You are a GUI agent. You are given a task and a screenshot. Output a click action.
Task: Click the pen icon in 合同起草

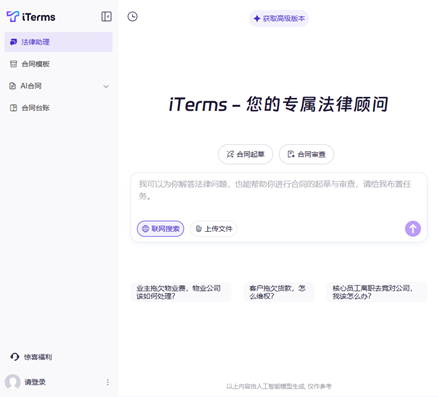[x=230, y=154]
